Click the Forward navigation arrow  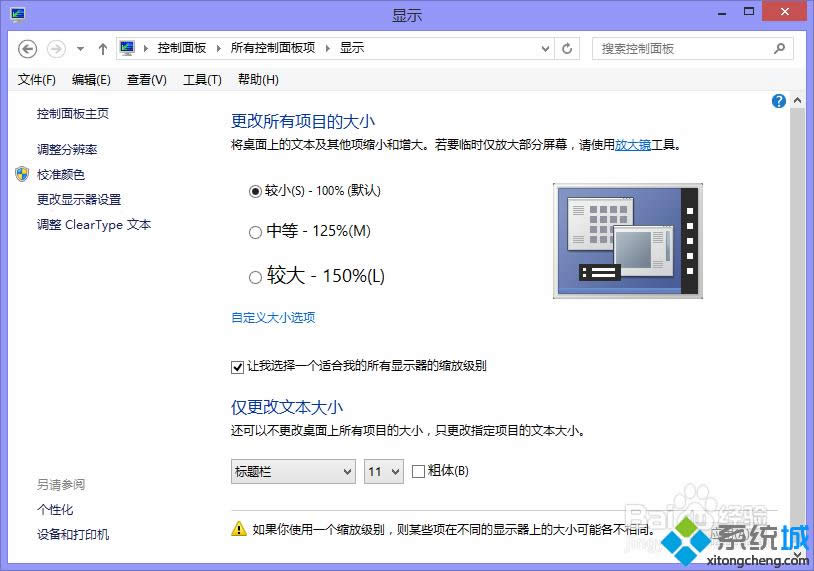click(56, 49)
